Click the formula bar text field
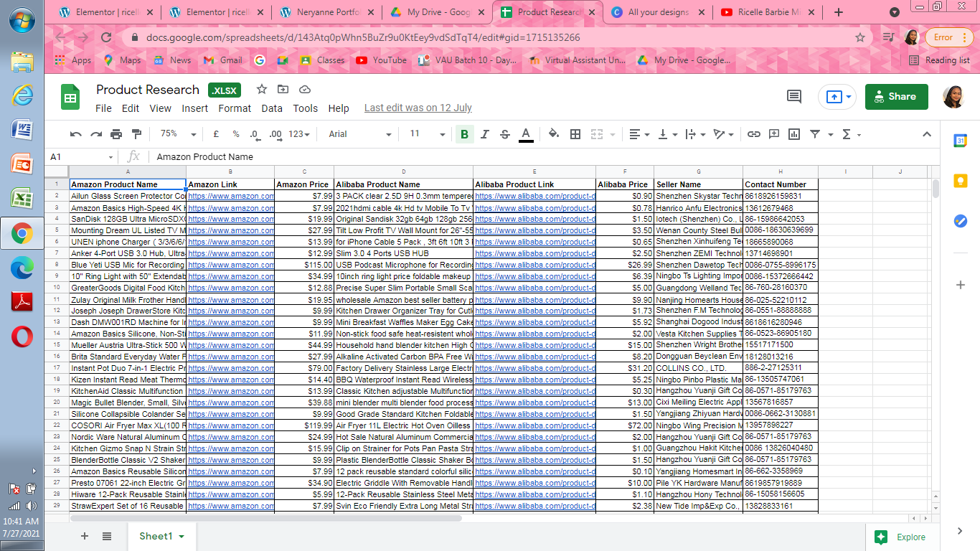Screen dimensions: 980x551 (x=544, y=157)
